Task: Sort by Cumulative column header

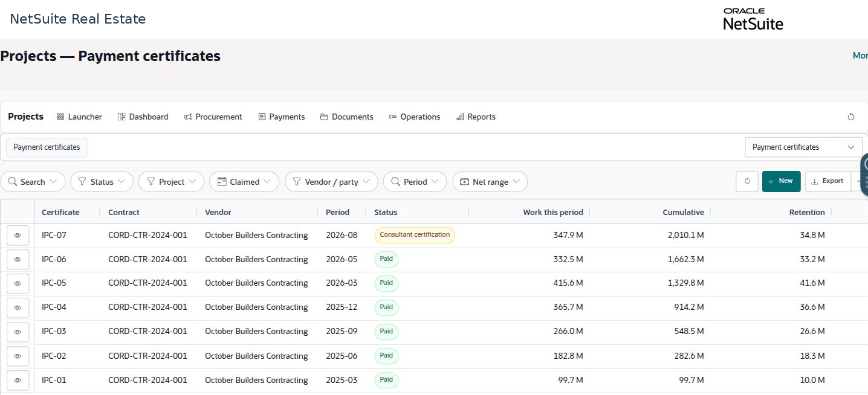Action: (683, 212)
